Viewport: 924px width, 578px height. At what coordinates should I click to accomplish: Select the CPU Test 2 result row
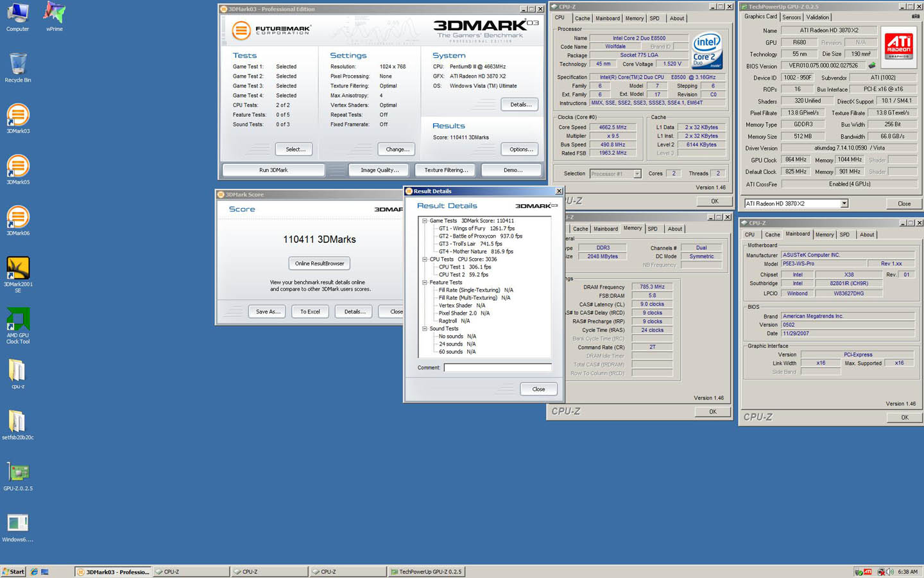click(x=463, y=275)
